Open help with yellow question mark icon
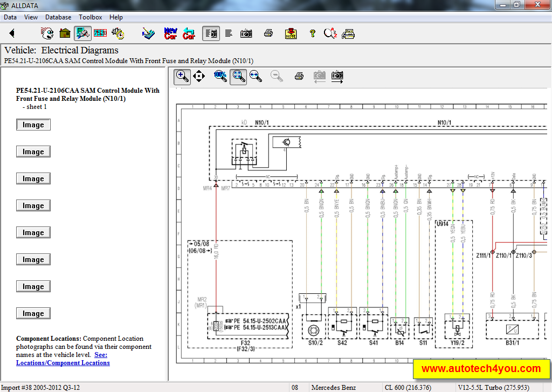The image size is (552, 392). (312, 33)
